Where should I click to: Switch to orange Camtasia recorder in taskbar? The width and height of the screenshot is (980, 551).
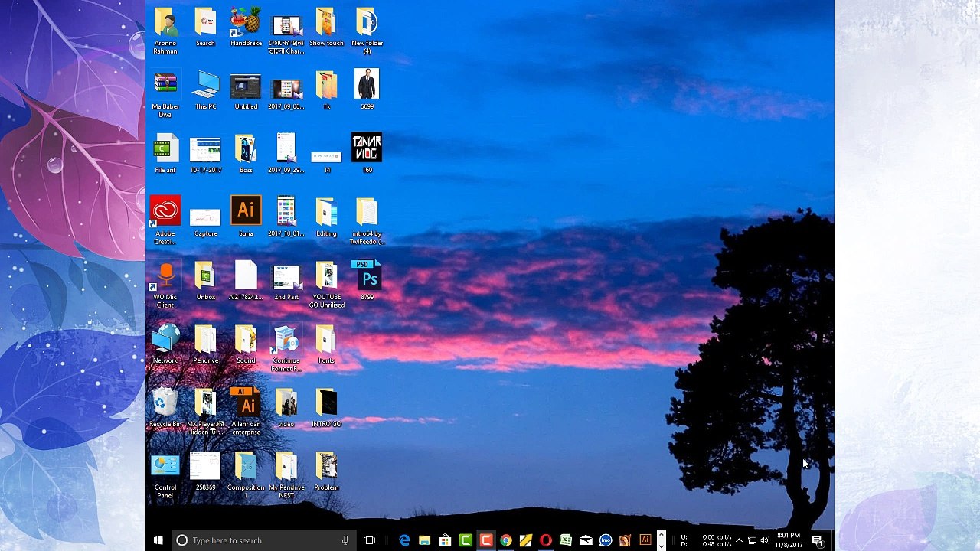tap(485, 540)
